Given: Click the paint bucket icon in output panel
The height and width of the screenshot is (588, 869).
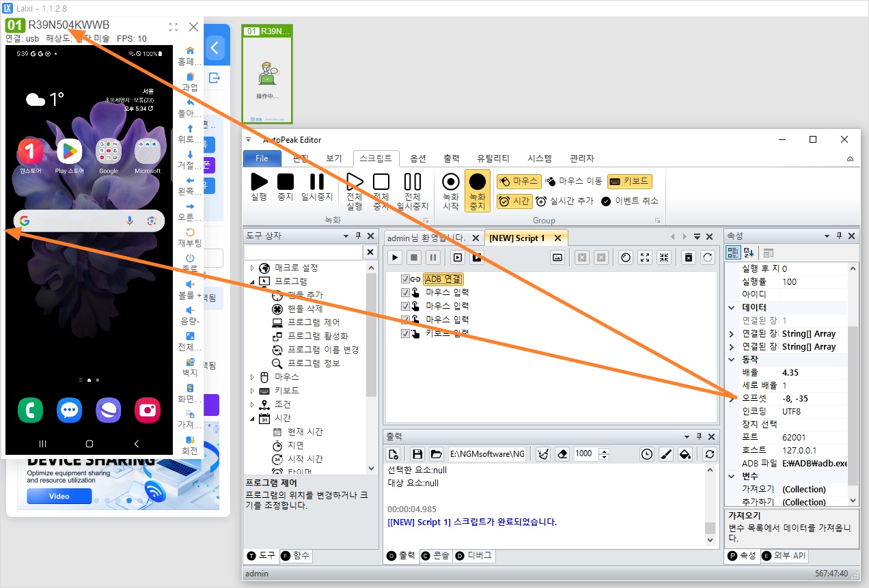Looking at the screenshot, I should pyautogui.click(x=685, y=453).
